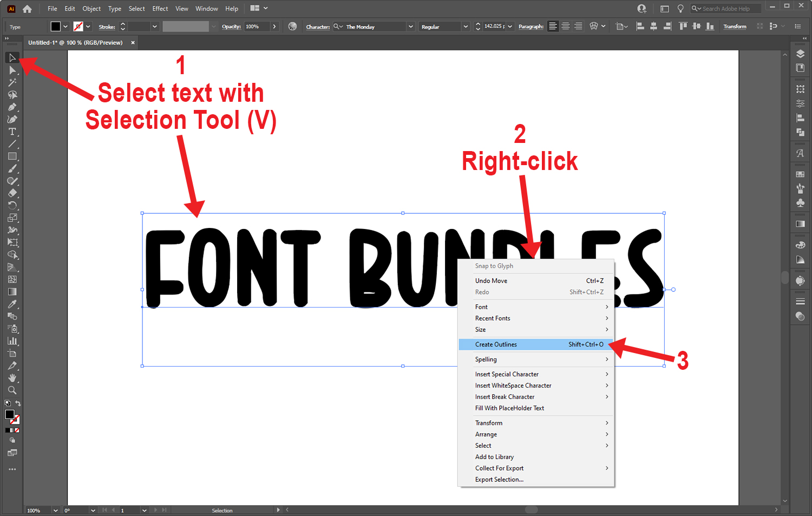Close the Untitled-1 document tab
The width and height of the screenshot is (812, 516).
[133, 43]
